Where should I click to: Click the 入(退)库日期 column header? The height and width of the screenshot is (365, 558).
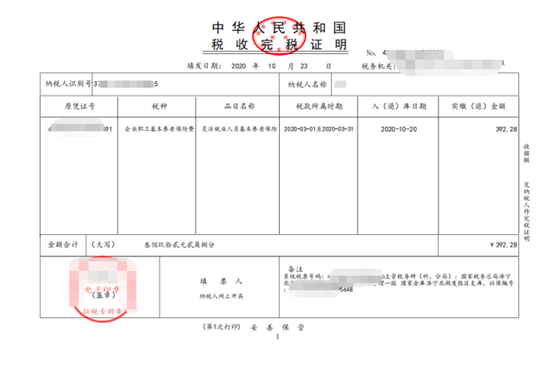399,106
